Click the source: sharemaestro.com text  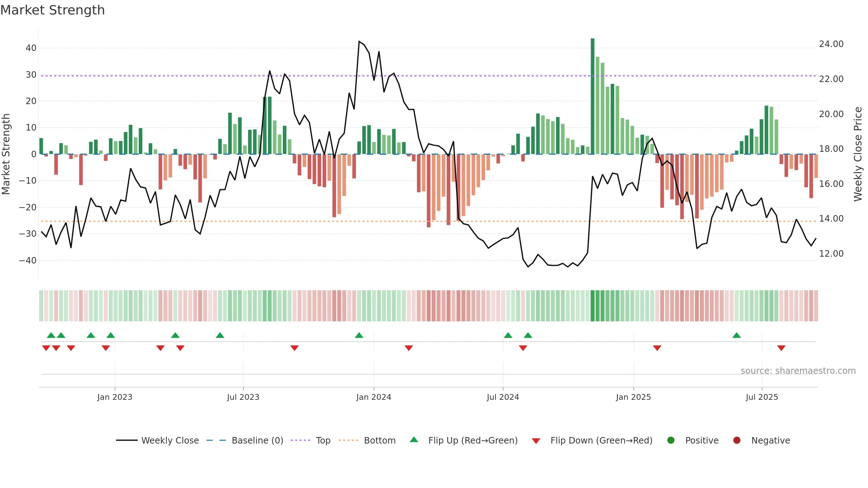pos(798,371)
